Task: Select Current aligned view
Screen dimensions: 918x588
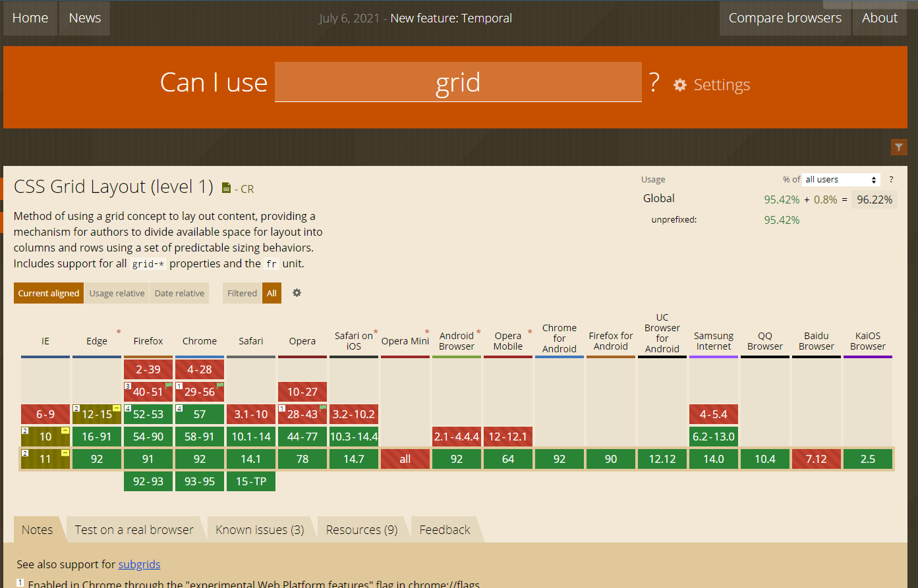Action: click(49, 293)
